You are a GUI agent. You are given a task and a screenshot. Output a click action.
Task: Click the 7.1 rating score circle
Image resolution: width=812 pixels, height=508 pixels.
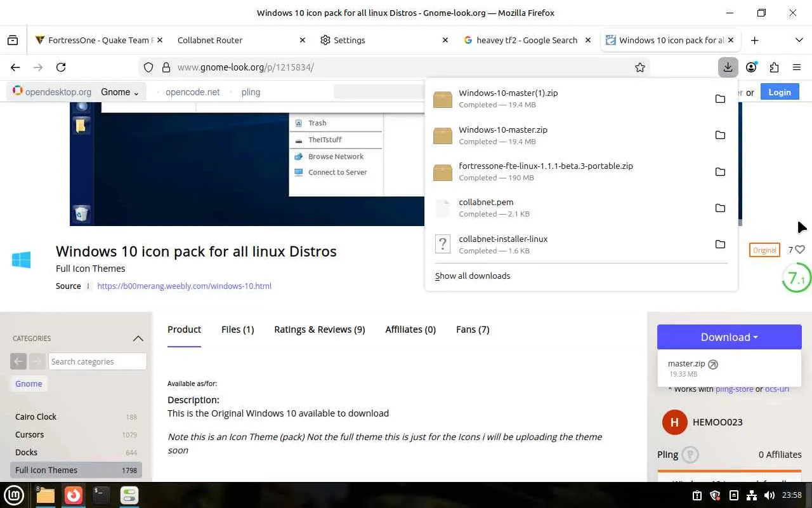pos(796,278)
